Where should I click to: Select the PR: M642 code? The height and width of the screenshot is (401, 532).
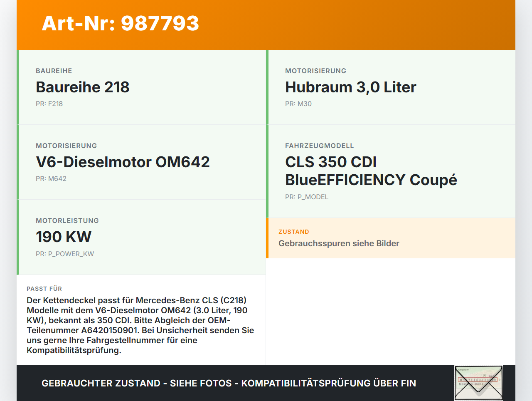[51, 178]
